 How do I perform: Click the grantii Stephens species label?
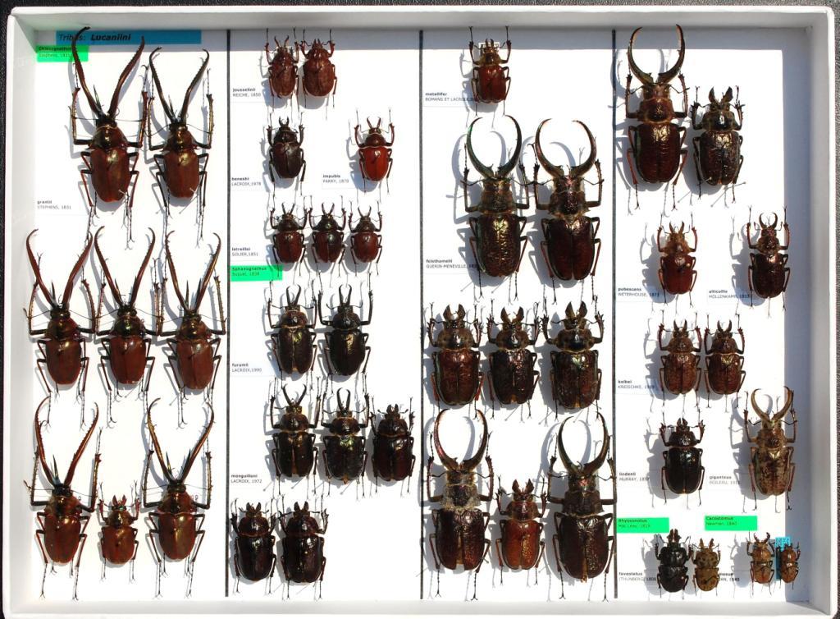click(x=54, y=204)
